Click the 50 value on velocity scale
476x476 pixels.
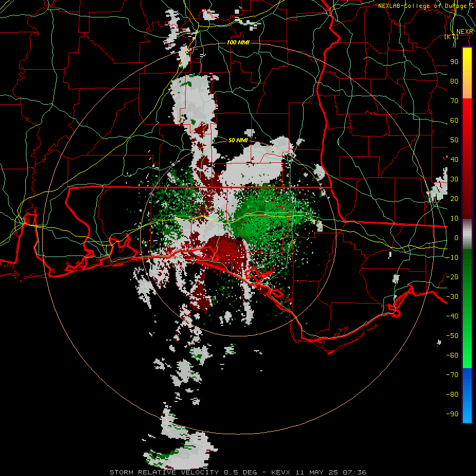click(454, 140)
